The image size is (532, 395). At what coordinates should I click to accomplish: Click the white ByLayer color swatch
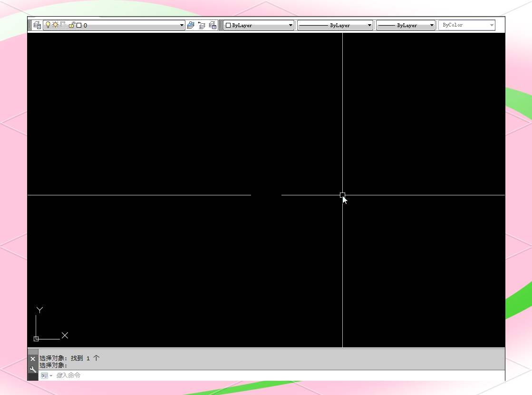click(228, 25)
